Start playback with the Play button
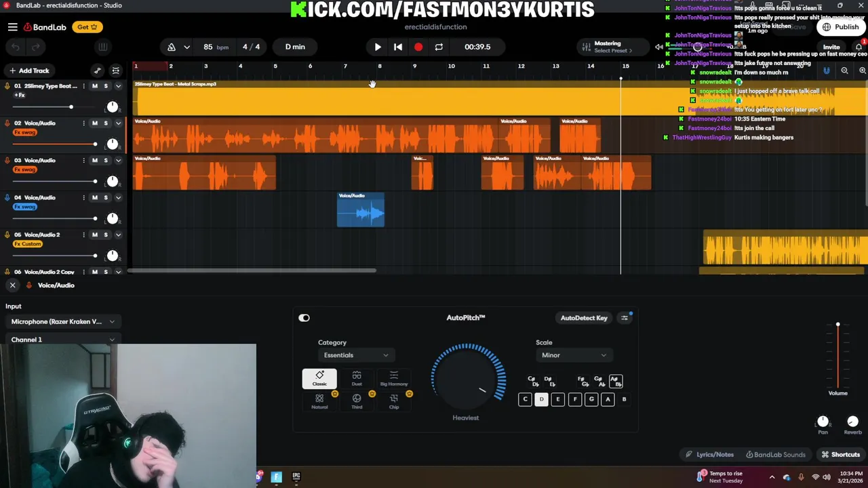Viewport: 868px width, 488px height. point(378,47)
